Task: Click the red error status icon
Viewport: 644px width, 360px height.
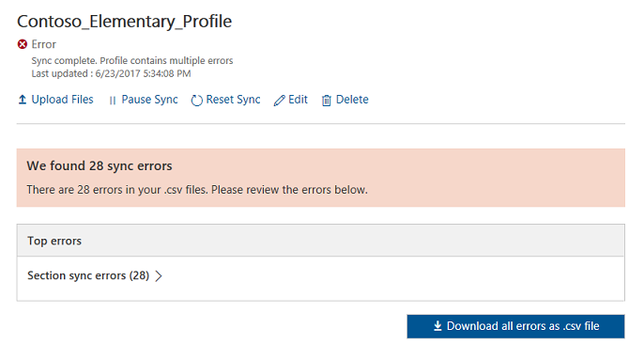Action: coord(23,44)
